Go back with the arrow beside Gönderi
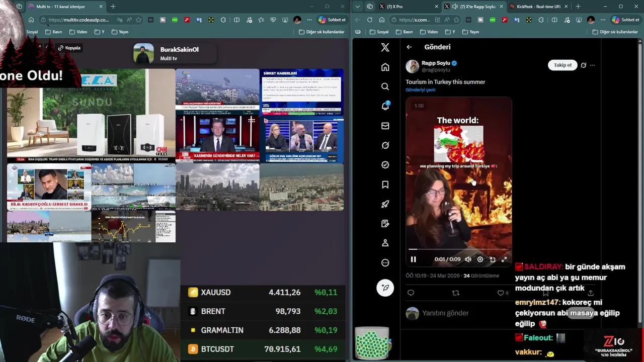The height and width of the screenshot is (362, 644). pyautogui.click(x=409, y=47)
